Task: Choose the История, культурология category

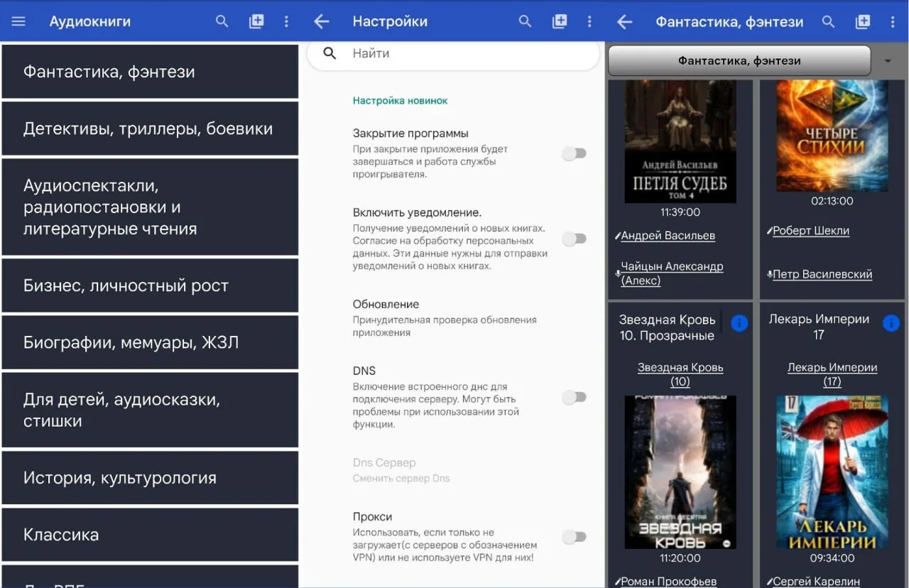Action: point(150,478)
